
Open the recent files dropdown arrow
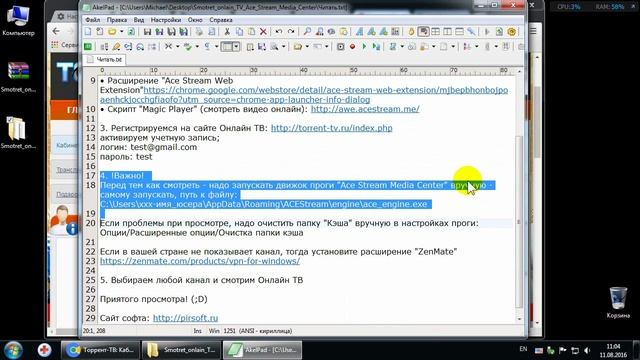[121, 32]
